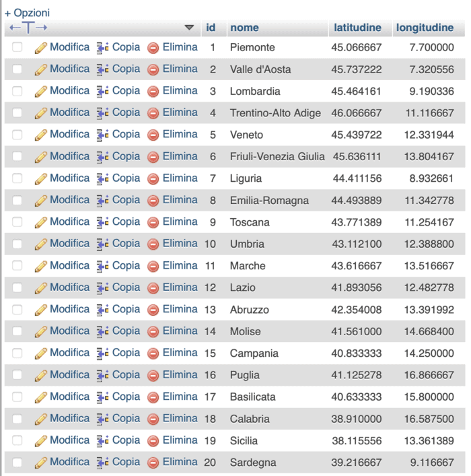The width and height of the screenshot is (471, 476).
Task: Check the row checkbox for Calabria
Action: click(x=17, y=419)
